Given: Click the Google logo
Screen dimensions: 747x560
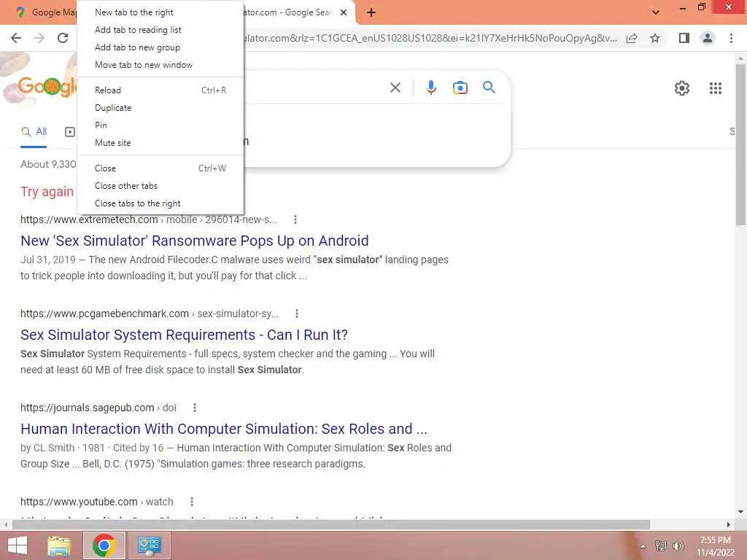Looking at the screenshot, I should click(x=47, y=86).
